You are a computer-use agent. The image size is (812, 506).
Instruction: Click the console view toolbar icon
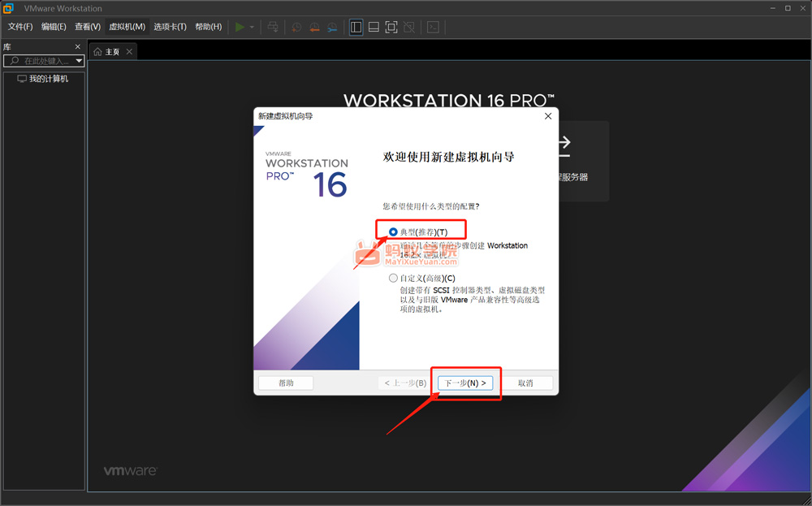(x=433, y=27)
